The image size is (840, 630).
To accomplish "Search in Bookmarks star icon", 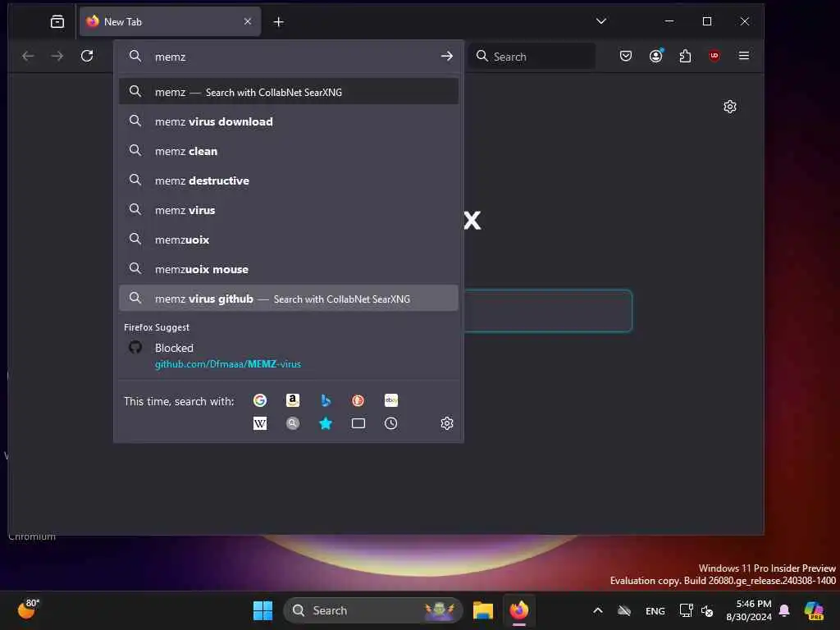I will pos(325,423).
